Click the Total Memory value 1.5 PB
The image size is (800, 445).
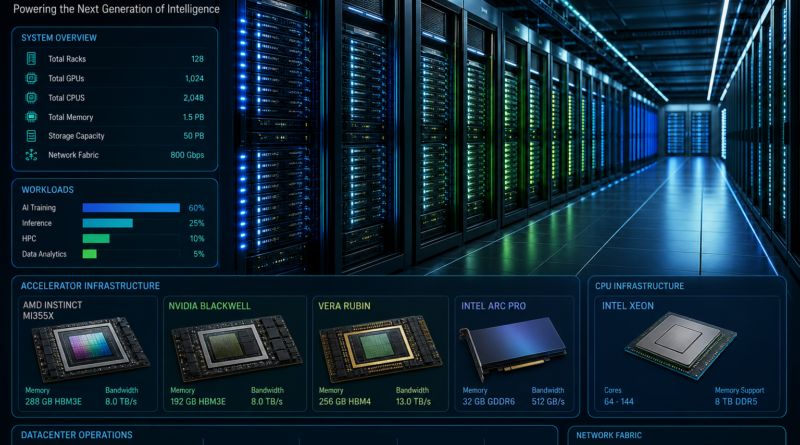(x=193, y=117)
